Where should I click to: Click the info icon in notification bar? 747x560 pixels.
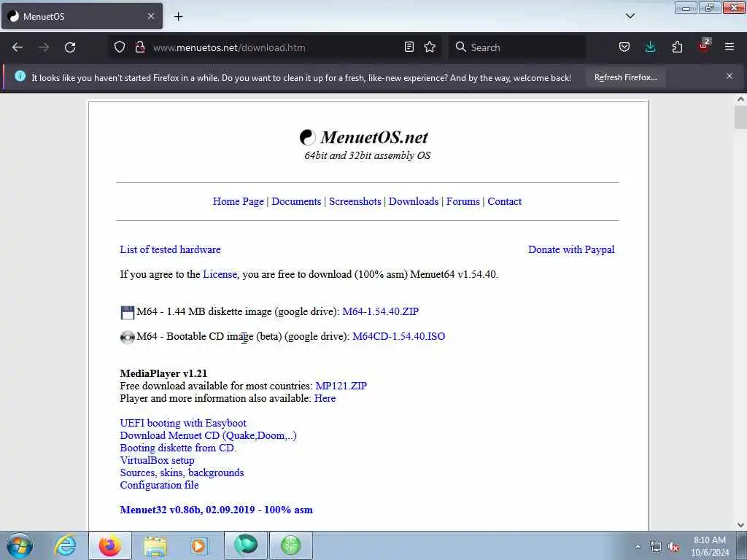point(20,76)
